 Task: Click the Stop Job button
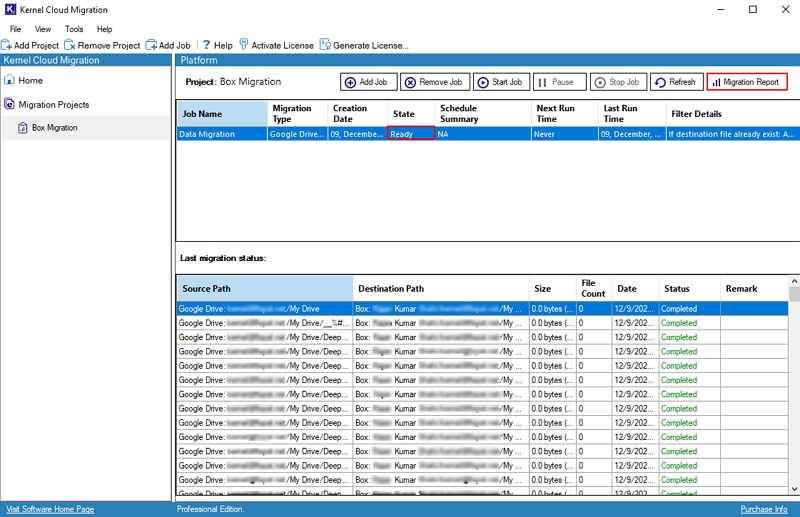tap(618, 82)
